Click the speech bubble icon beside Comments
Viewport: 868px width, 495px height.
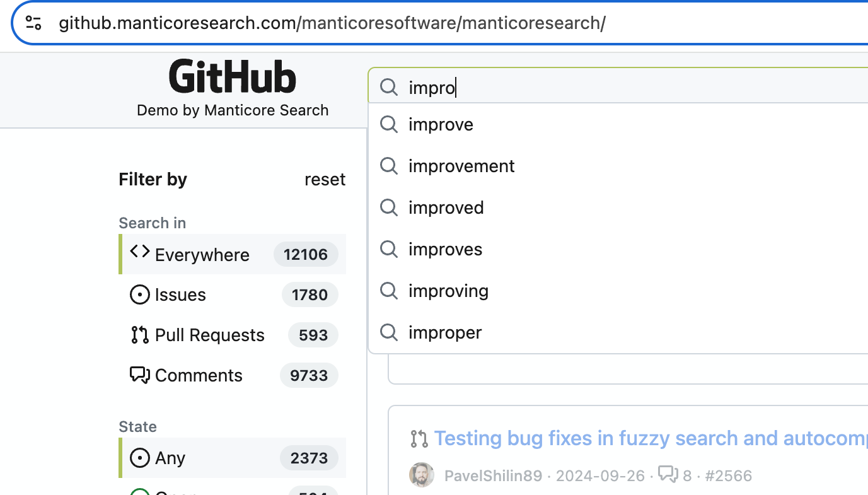click(139, 375)
